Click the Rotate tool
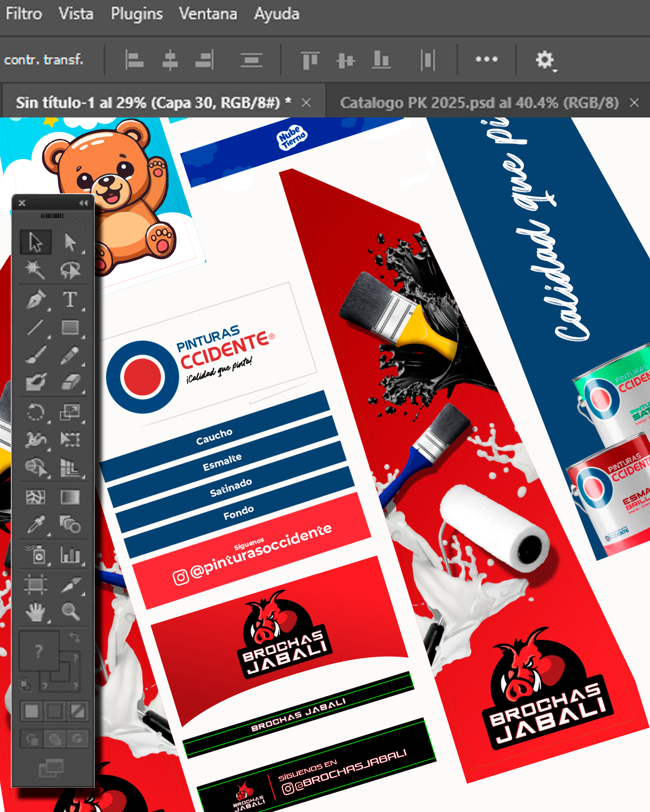The width and height of the screenshot is (650, 812). point(36,412)
